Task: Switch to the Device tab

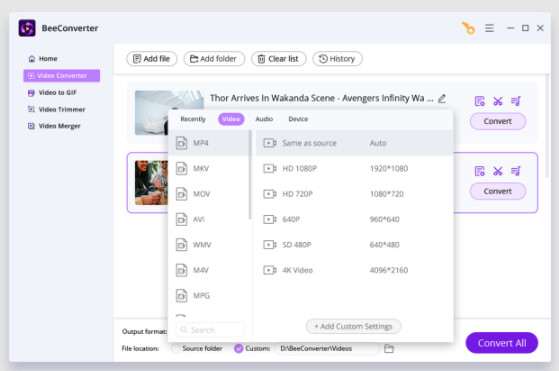Action: 298,119
